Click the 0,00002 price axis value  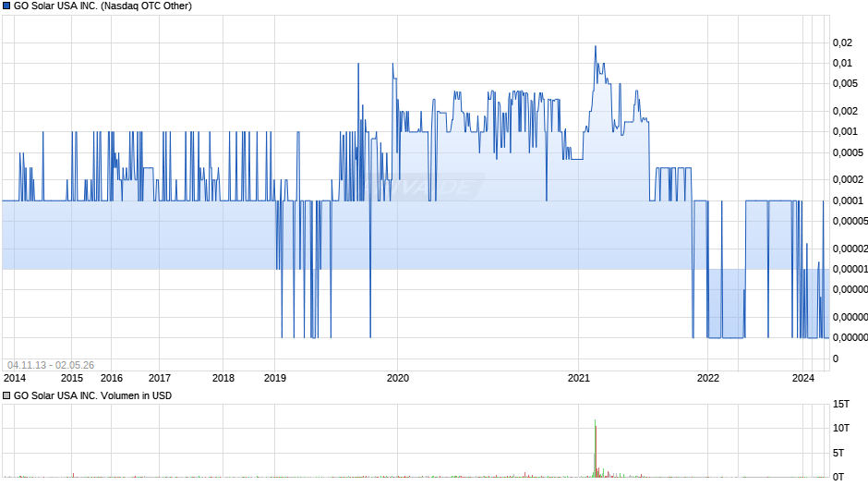pyautogui.click(x=850, y=249)
